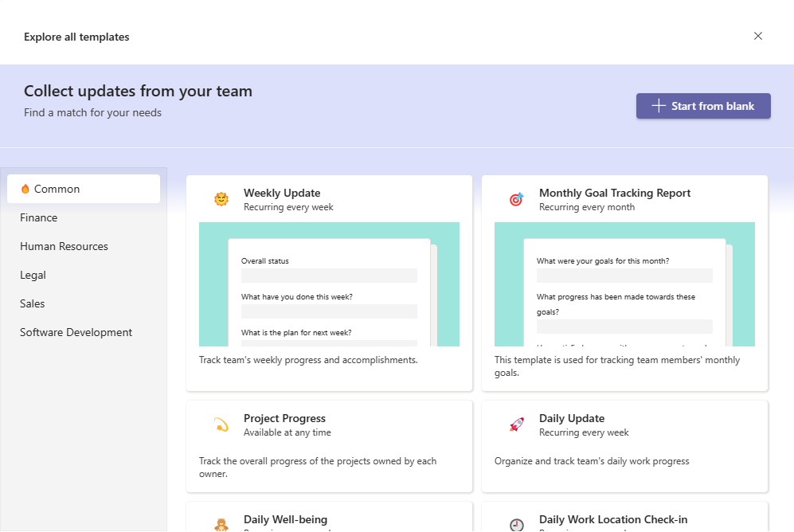The height and width of the screenshot is (532, 794).
Task: Browse the Sales category
Action: pyautogui.click(x=33, y=303)
